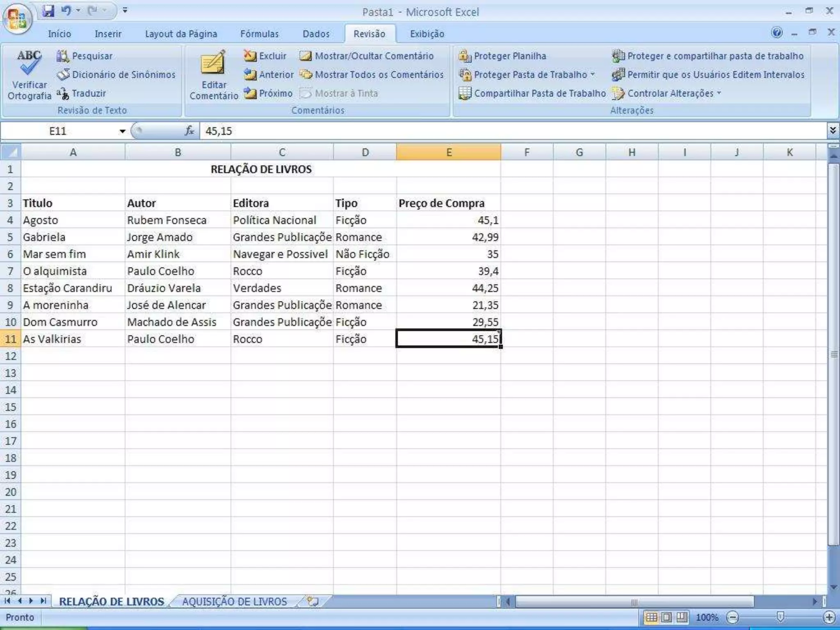Click the zoom slider handle
The width and height of the screenshot is (840, 630).
coord(781,617)
